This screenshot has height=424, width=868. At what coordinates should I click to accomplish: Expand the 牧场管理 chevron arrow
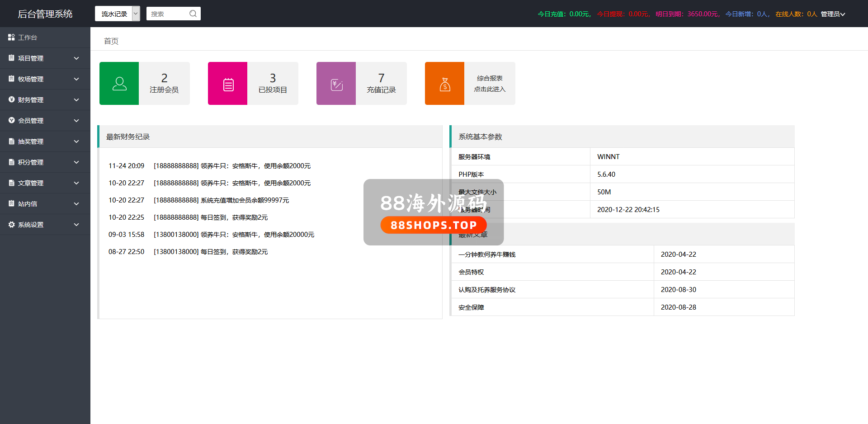pyautogui.click(x=76, y=79)
